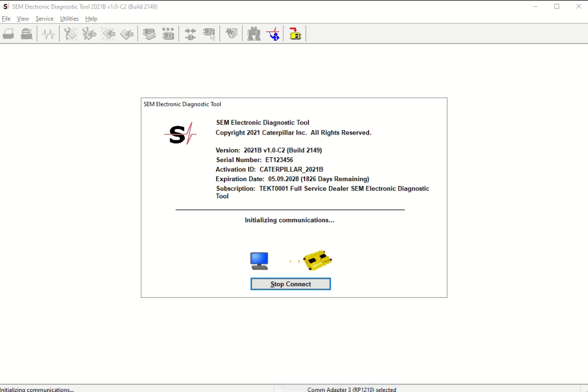This screenshot has height=392, width=588.
Task: Click the Print toolbar icon
Action: click(x=8, y=34)
